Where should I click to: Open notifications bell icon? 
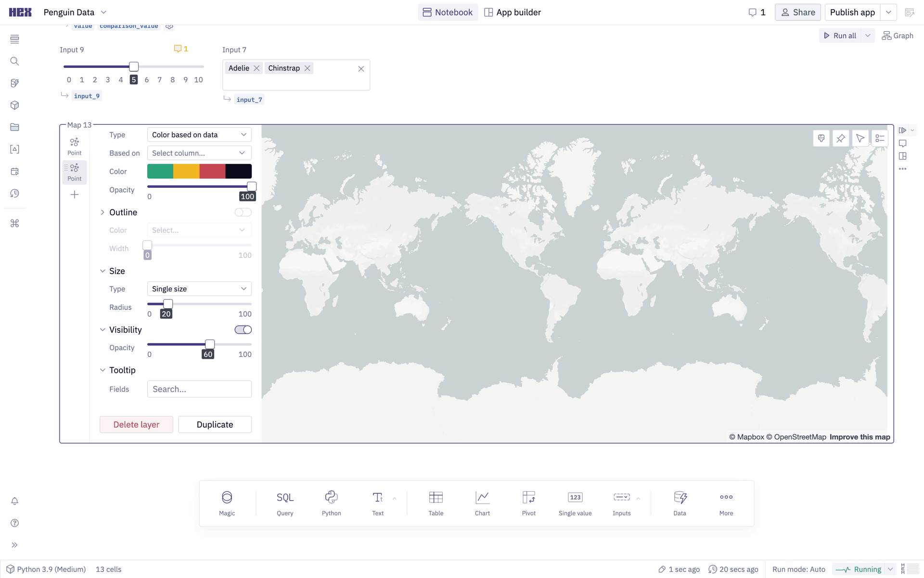[14, 501]
